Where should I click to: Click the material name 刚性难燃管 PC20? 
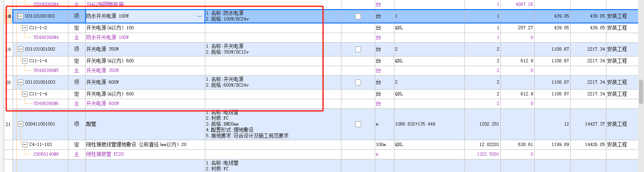coord(105,154)
